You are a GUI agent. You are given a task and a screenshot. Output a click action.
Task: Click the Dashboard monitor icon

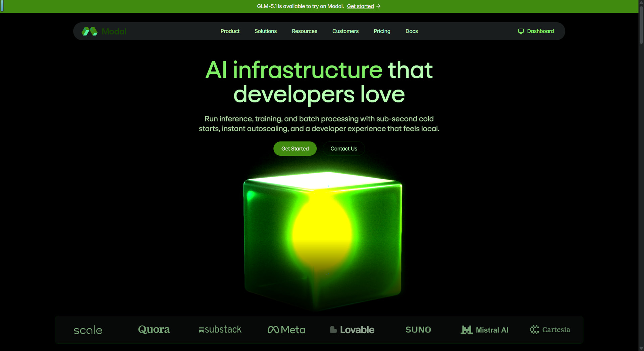521,31
